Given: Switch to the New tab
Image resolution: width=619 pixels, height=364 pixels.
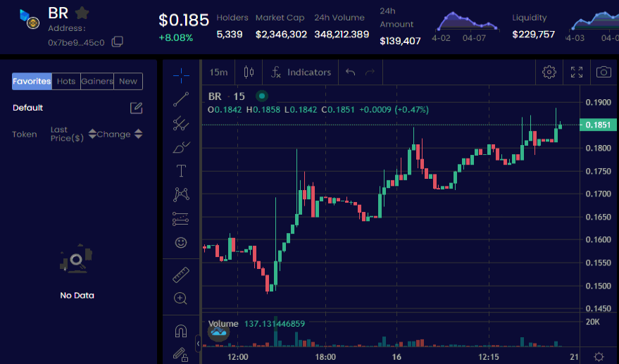Looking at the screenshot, I should 128,82.
